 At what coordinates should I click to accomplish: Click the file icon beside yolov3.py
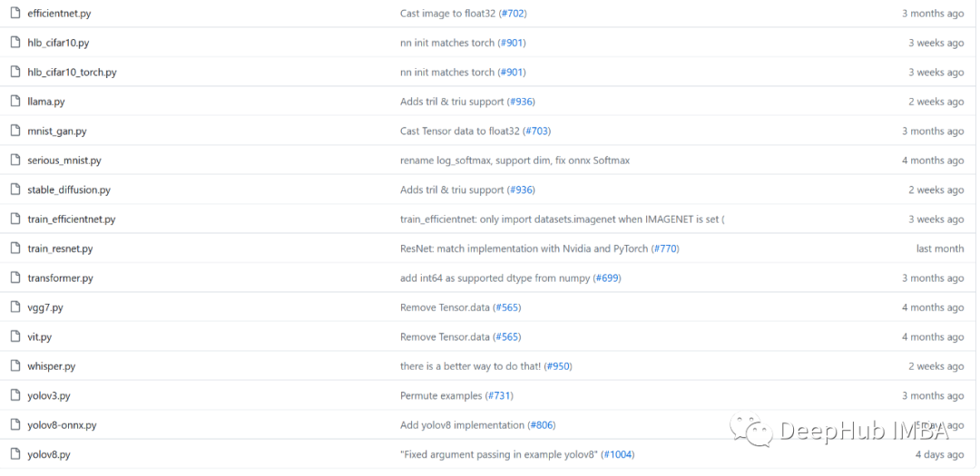pos(15,395)
